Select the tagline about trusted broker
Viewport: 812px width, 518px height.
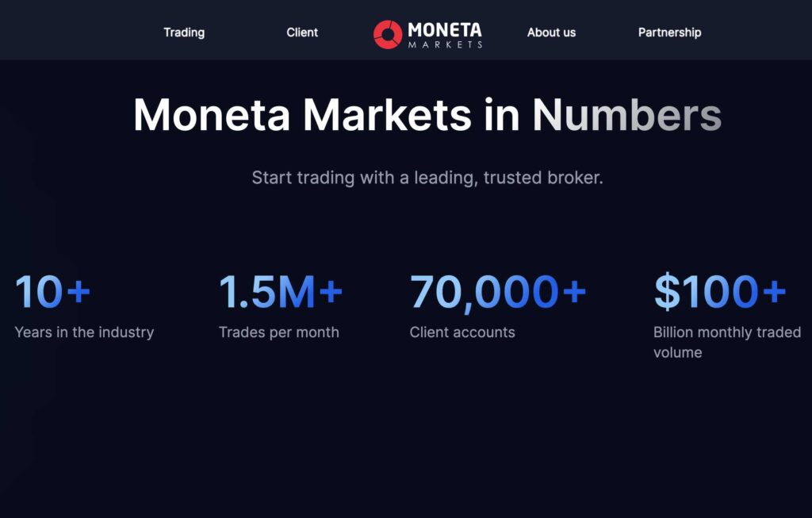[x=426, y=178]
